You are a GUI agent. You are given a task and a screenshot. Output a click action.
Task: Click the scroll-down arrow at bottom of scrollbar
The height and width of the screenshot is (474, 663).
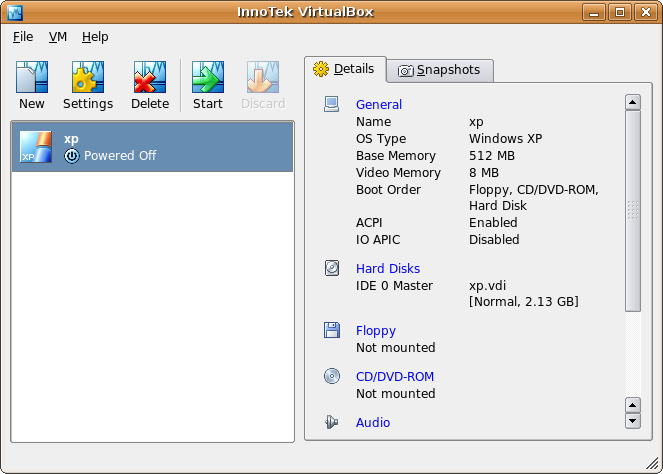pyautogui.click(x=633, y=421)
